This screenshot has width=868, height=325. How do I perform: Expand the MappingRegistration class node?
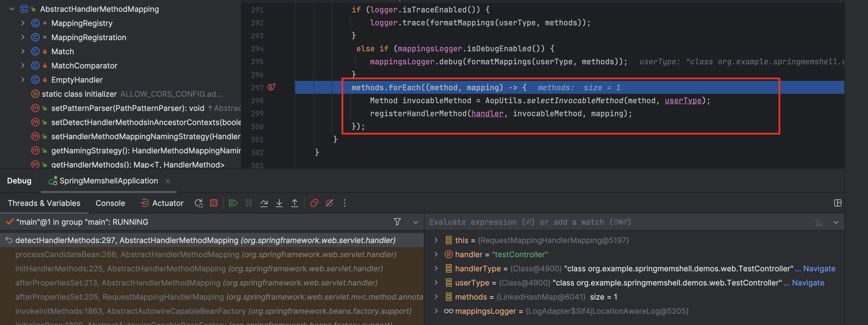click(x=22, y=37)
